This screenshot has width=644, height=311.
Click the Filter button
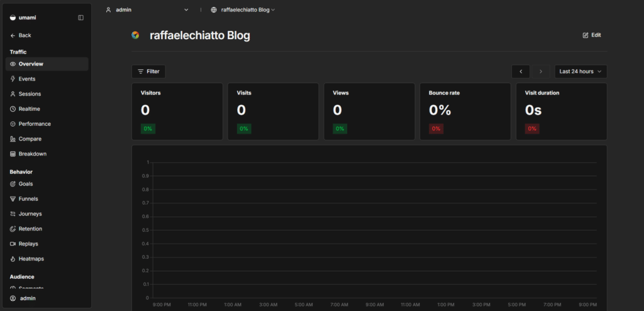(x=148, y=71)
